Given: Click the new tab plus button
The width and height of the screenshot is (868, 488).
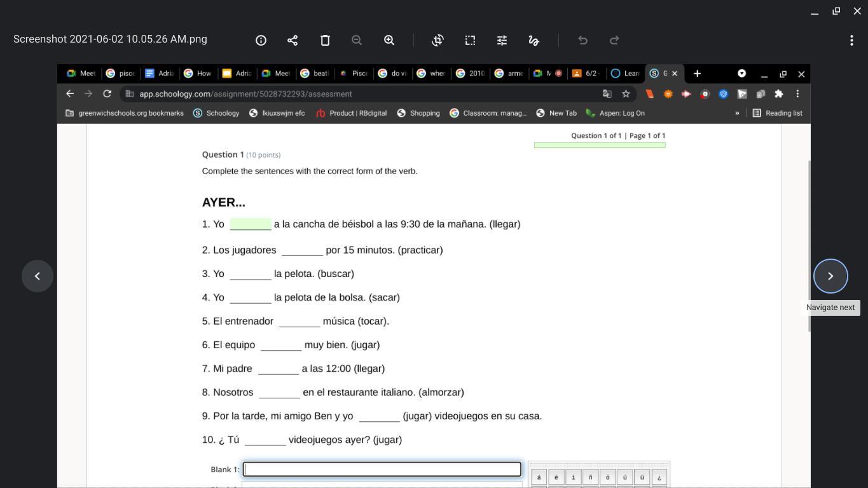Looking at the screenshot, I should point(697,74).
